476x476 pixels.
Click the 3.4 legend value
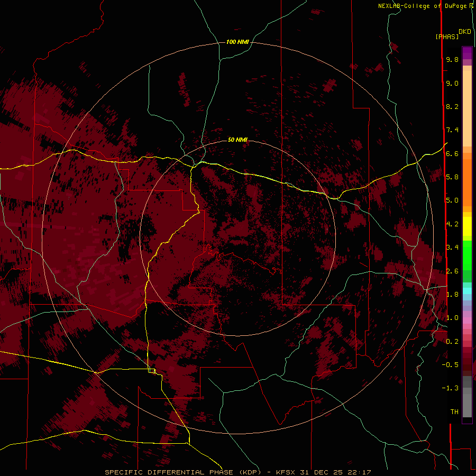tap(452, 248)
